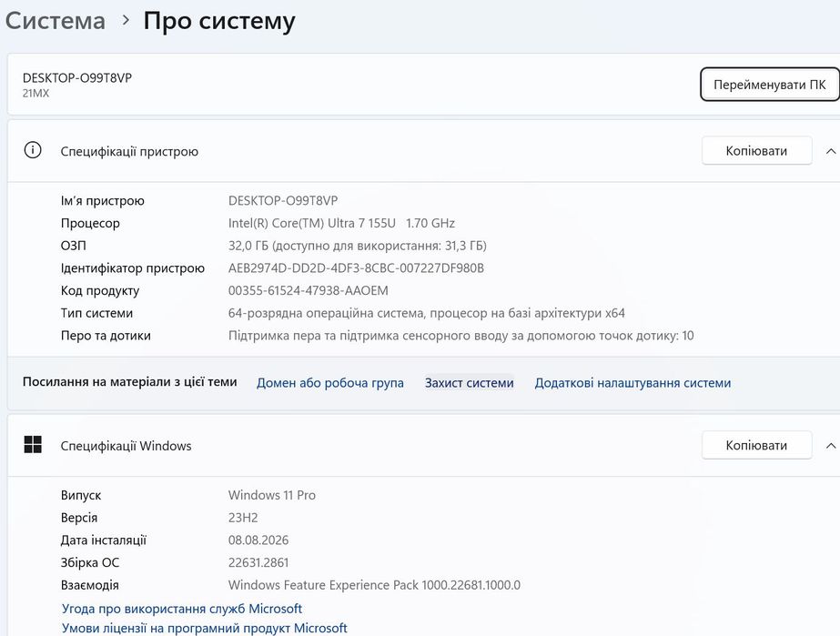The image size is (840, 636).
Task: Collapse the Специфікації Windows section chevron
Action: click(x=830, y=445)
